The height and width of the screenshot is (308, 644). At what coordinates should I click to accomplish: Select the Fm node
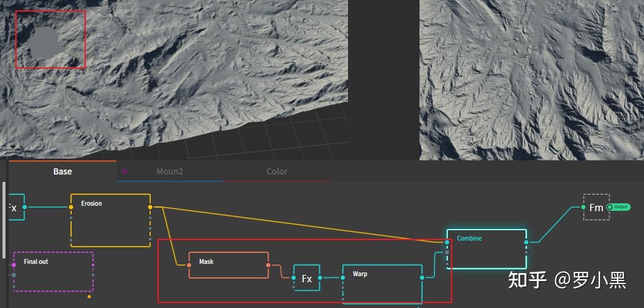tap(596, 207)
